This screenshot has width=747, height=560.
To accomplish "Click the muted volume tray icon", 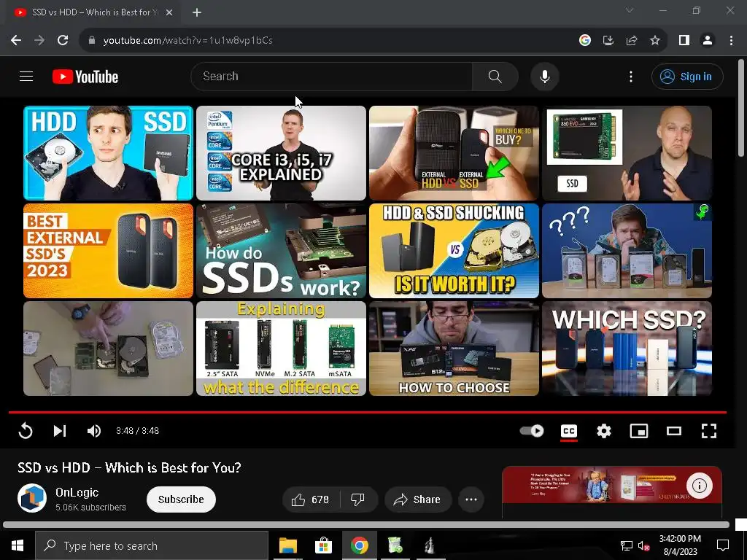I will click(643, 545).
